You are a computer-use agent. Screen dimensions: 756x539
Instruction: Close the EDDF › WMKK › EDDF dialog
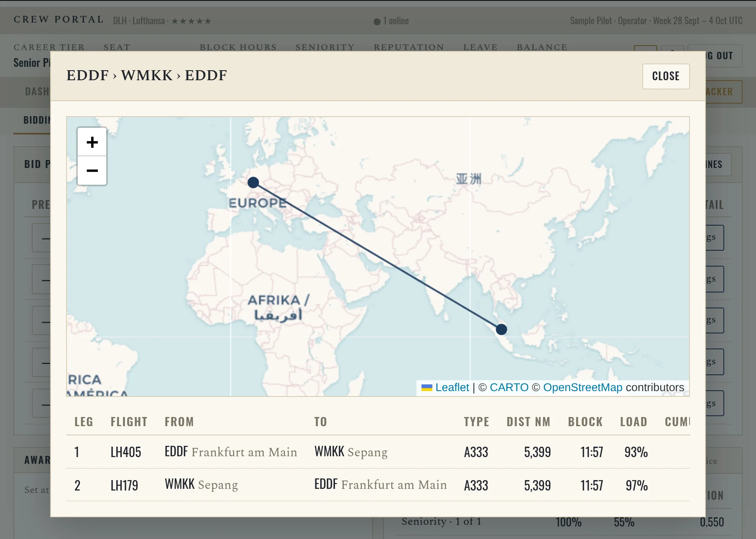[x=666, y=76]
